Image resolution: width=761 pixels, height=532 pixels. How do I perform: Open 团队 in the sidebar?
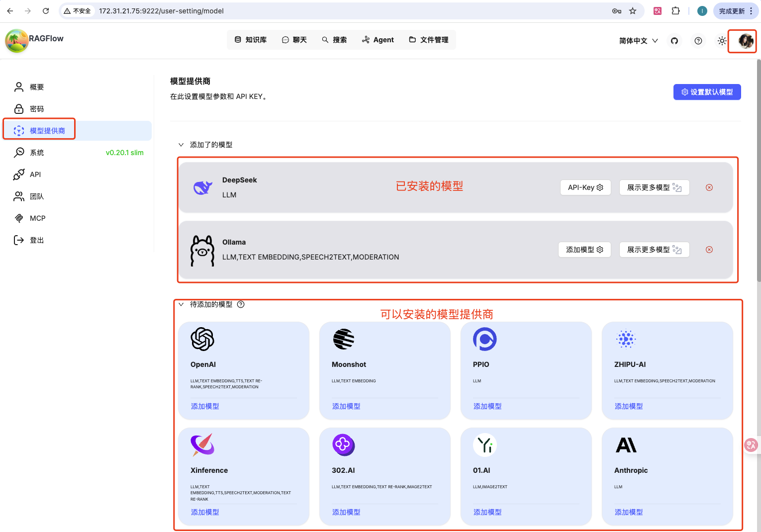(78, 196)
